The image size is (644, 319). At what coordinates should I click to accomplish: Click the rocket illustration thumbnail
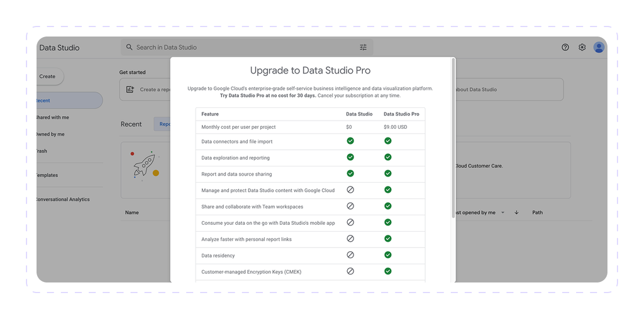pyautogui.click(x=145, y=166)
